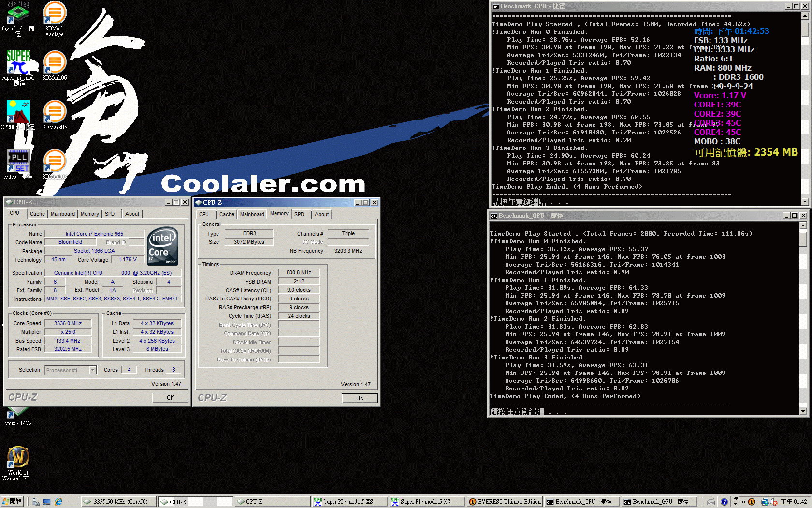The height and width of the screenshot is (508, 812).
Task: Switch to Benchmark_GPU taskbar button
Action: point(659,502)
